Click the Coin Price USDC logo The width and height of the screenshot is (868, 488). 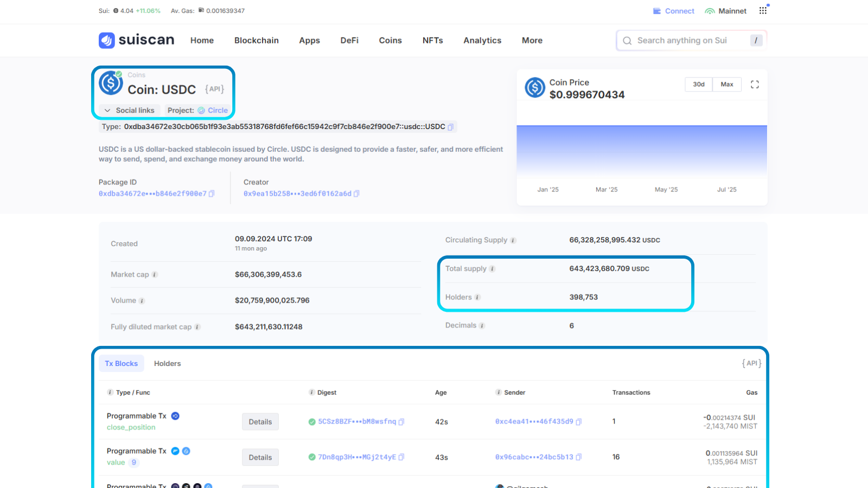tap(535, 87)
